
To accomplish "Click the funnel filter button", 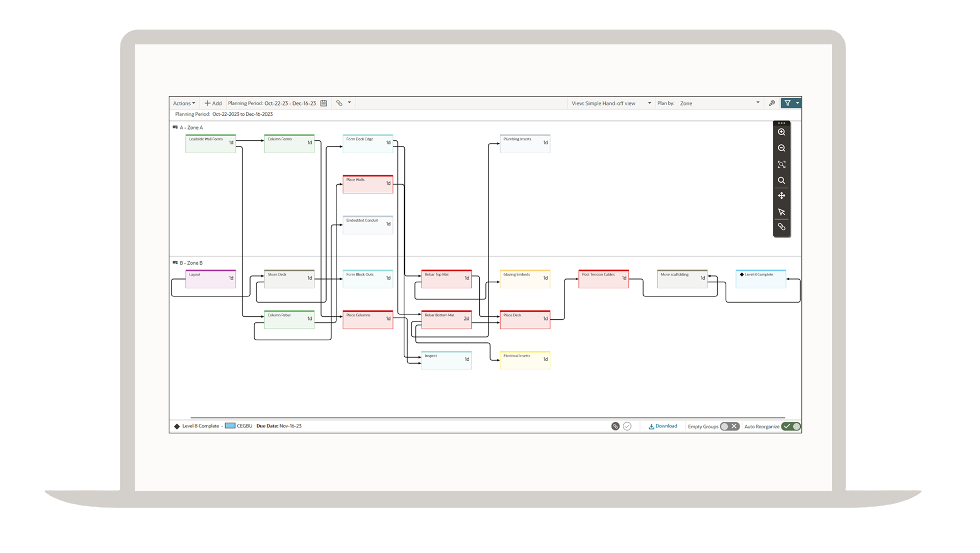I will pos(788,103).
